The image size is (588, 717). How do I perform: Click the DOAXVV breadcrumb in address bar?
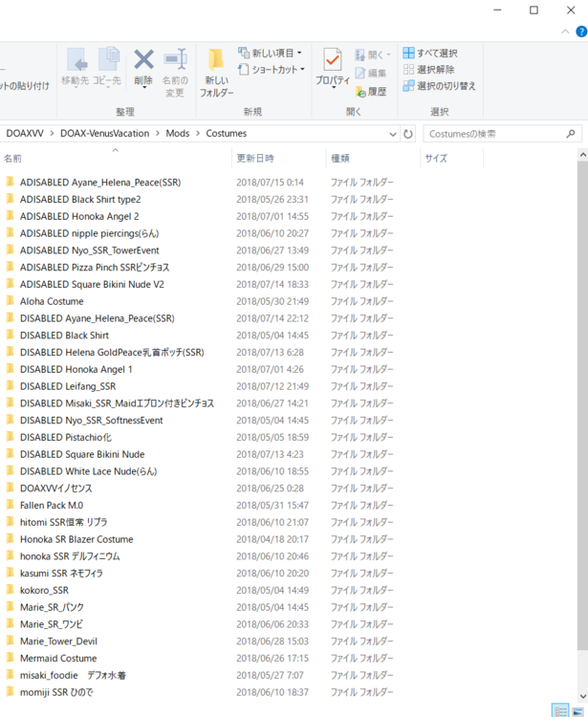point(25,134)
